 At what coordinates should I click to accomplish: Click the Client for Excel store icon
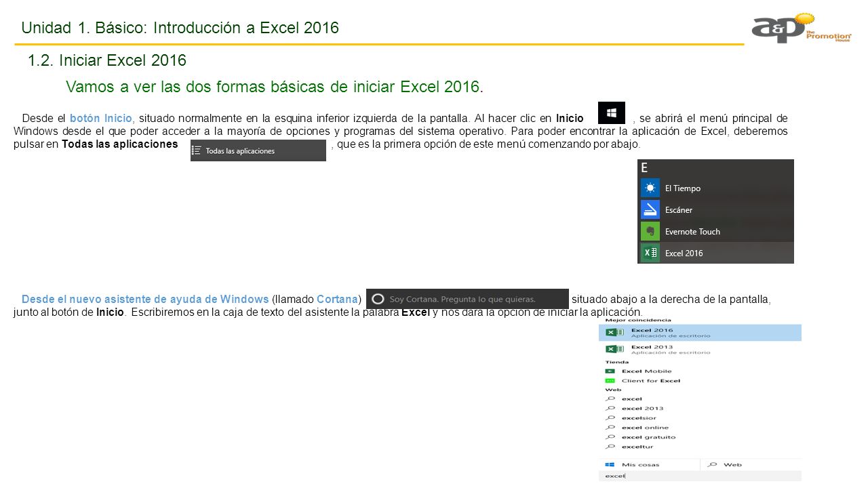point(610,381)
